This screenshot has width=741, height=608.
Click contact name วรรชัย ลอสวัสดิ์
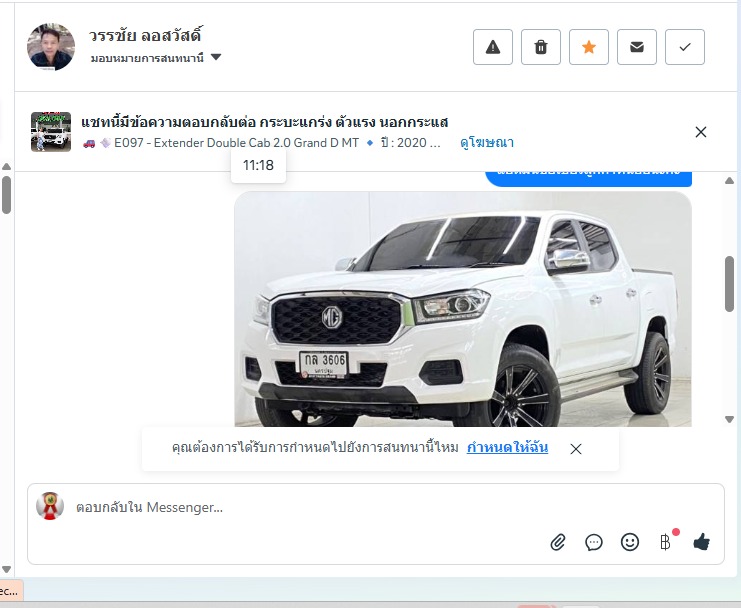tap(146, 35)
